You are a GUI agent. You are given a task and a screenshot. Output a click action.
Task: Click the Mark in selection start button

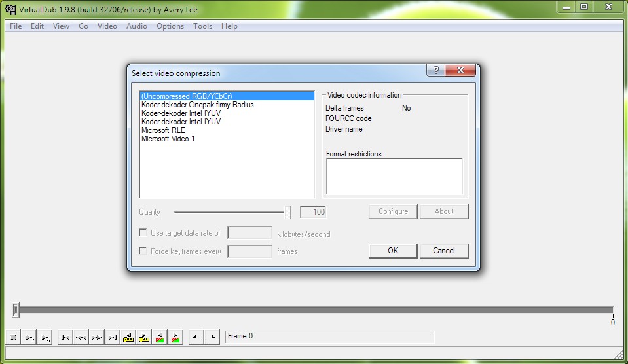click(196, 338)
